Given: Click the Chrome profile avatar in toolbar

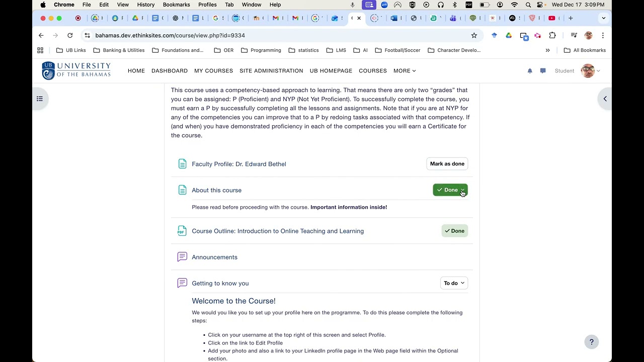Looking at the screenshot, I should click(588, 35).
